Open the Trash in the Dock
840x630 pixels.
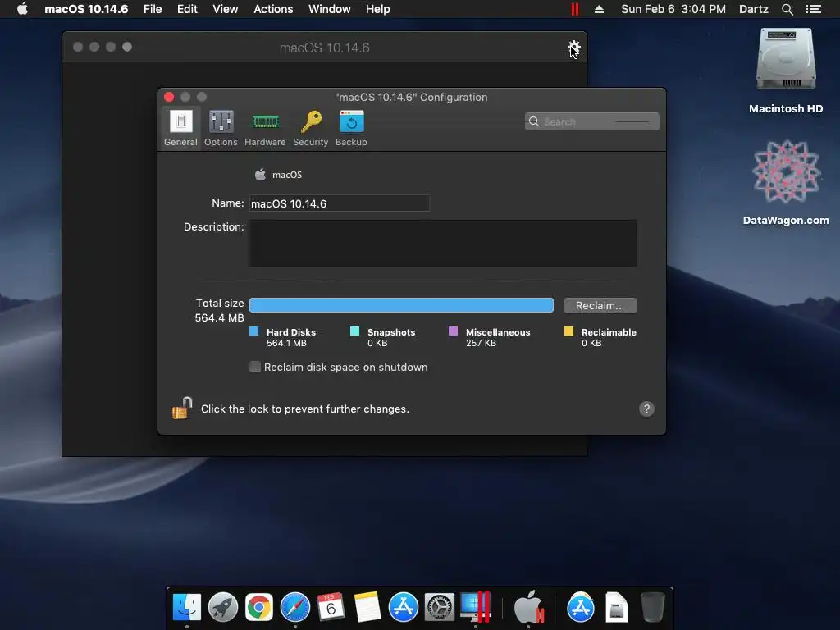pos(653,608)
